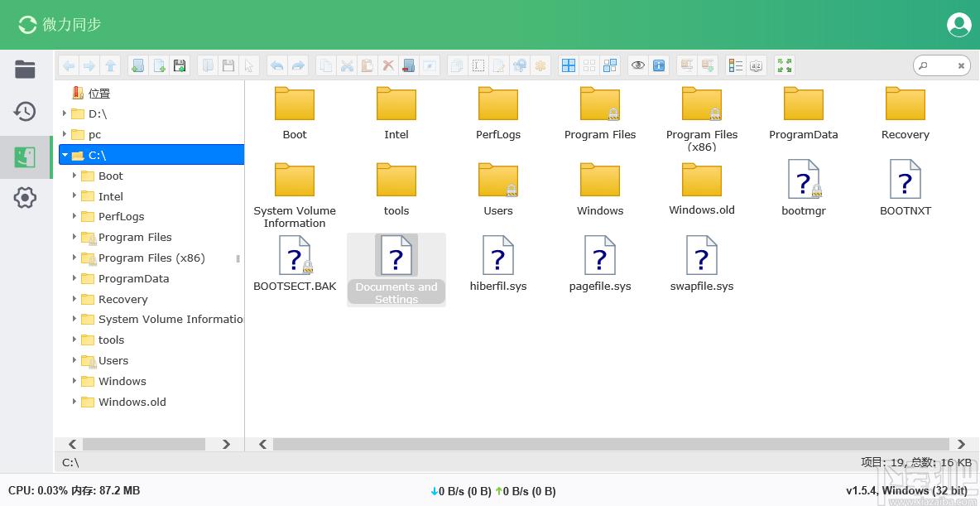Viewport: 980px width, 506px height.
Task: Collapse the C:\ tree node
Action: coord(65,155)
